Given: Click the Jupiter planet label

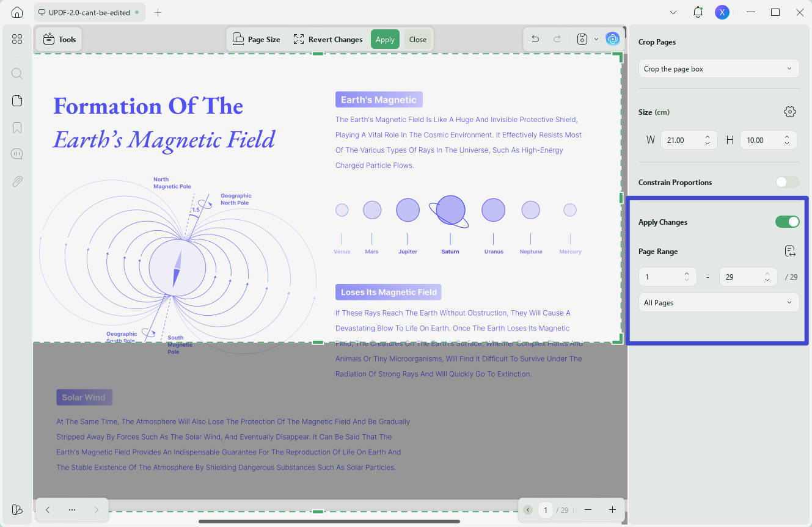Looking at the screenshot, I should pos(408,252).
